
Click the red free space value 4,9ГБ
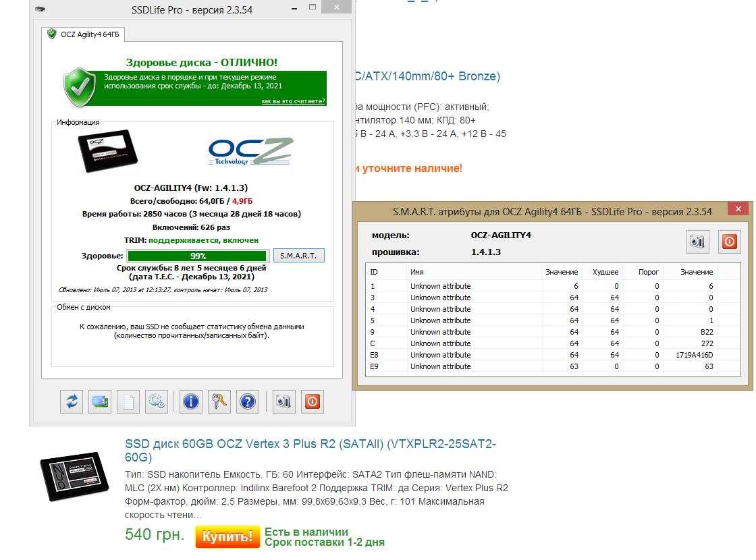pyautogui.click(x=242, y=201)
